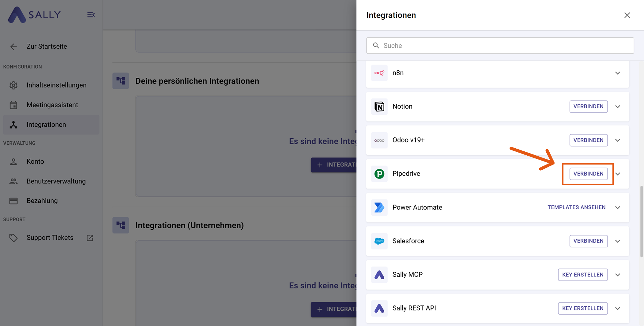Image resolution: width=644 pixels, height=326 pixels.
Task: Open Meetingassistent in the sidebar
Action: coord(51,105)
